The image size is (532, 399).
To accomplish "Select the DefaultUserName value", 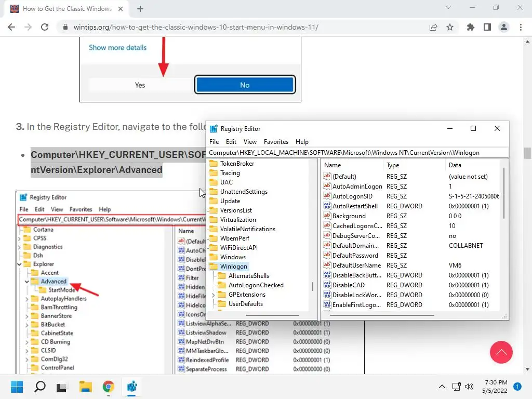I will pyautogui.click(x=356, y=265).
